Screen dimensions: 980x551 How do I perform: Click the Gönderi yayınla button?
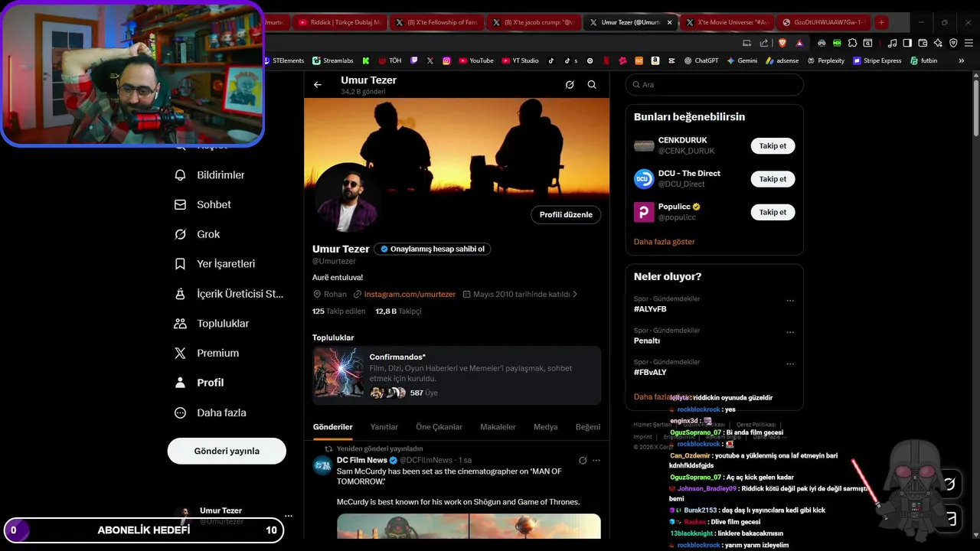[x=227, y=451]
